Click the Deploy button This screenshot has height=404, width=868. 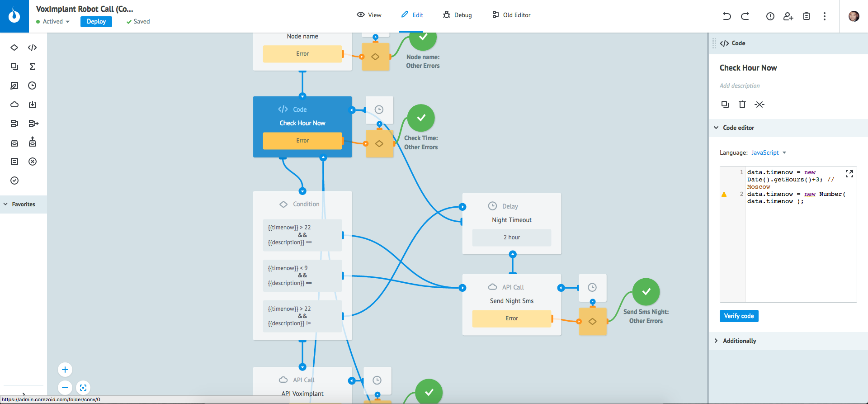click(x=96, y=21)
